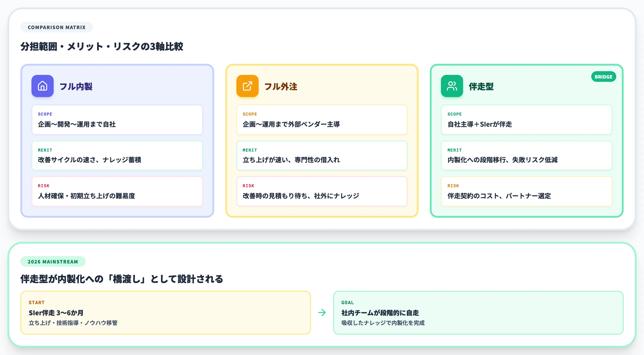Click SIer伴走 3〜6か月 text
This screenshot has width=644, height=355.
coord(56,313)
